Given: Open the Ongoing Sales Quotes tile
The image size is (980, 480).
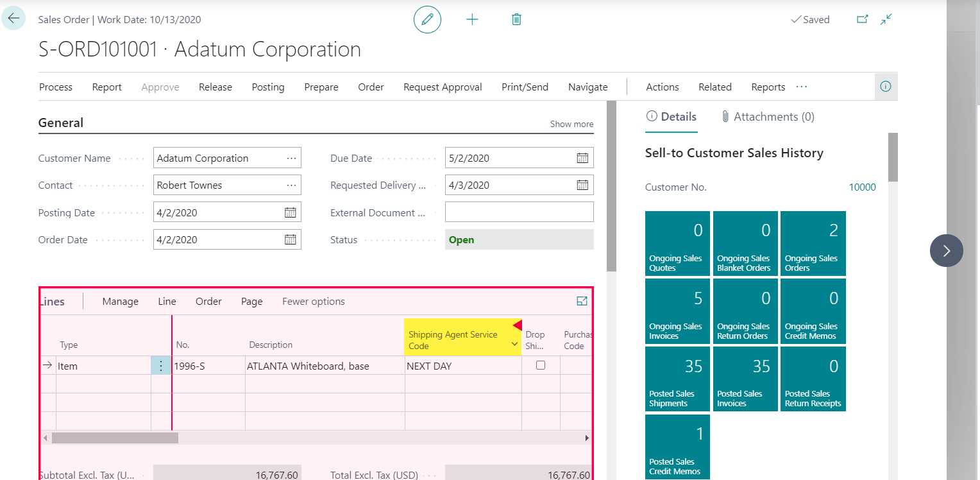Looking at the screenshot, I should click(x=677, y=243).
